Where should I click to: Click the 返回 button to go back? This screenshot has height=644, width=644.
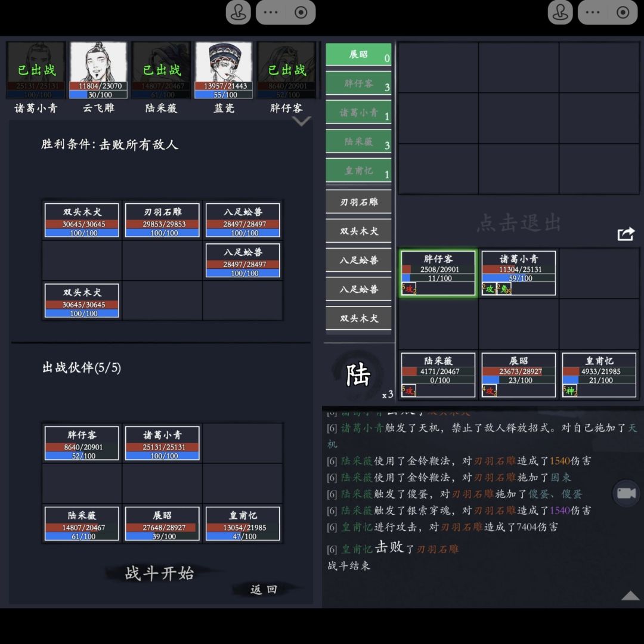pos(262,589)
